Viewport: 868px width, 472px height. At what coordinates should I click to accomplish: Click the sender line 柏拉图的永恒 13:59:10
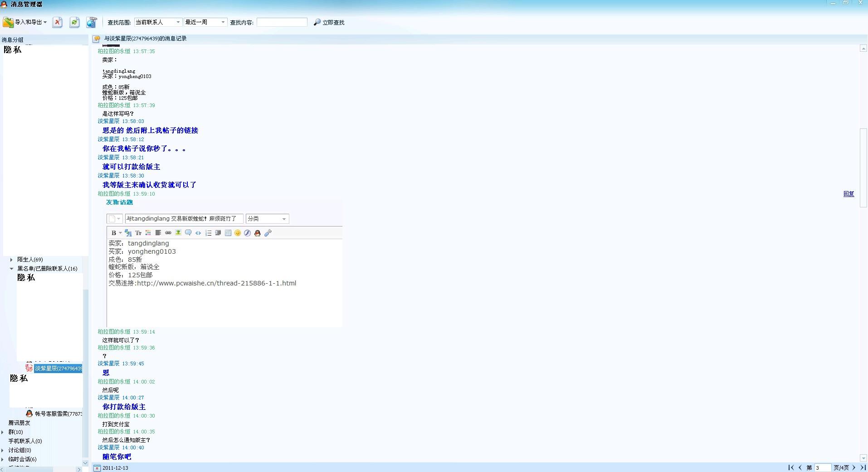click(127, 194)
